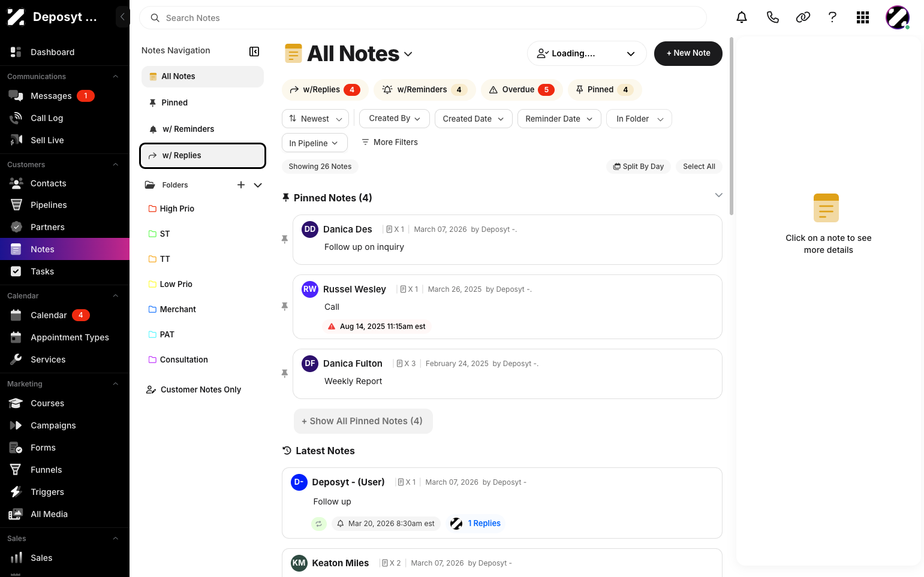
Task: Open the user profile avatar
Action: click(x=898, y=17)
